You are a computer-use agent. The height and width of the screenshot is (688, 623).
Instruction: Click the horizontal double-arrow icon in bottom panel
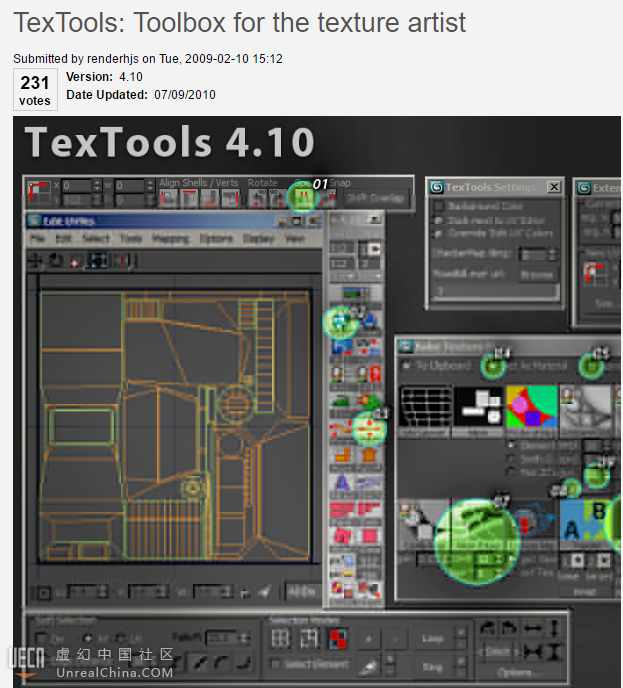pos(532,628)
